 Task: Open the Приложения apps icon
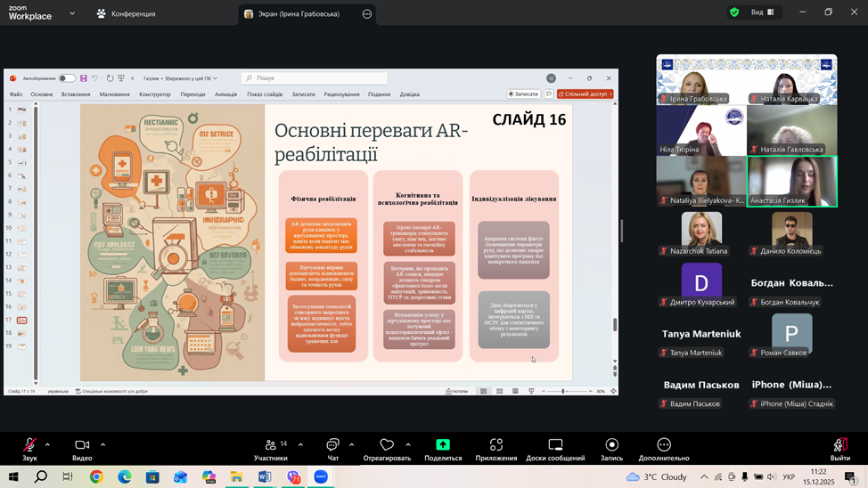click(495, 445)
